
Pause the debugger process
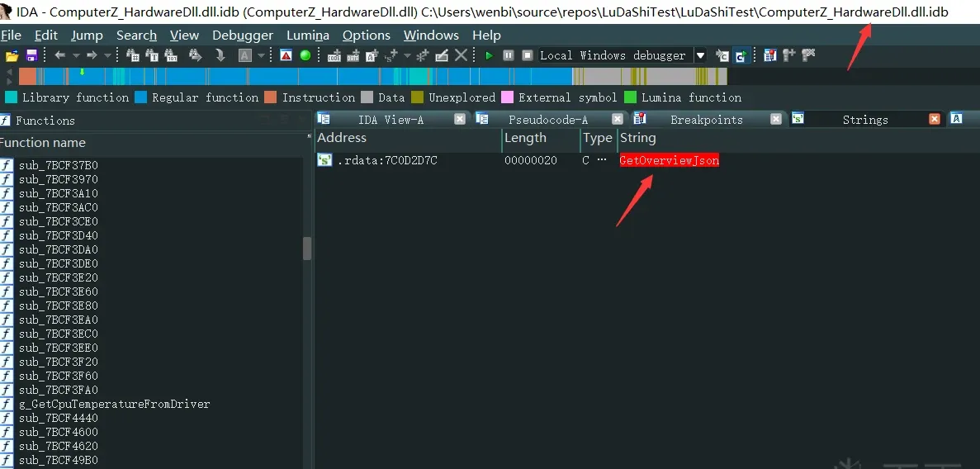pyautogui.click(x=508, y=55)
